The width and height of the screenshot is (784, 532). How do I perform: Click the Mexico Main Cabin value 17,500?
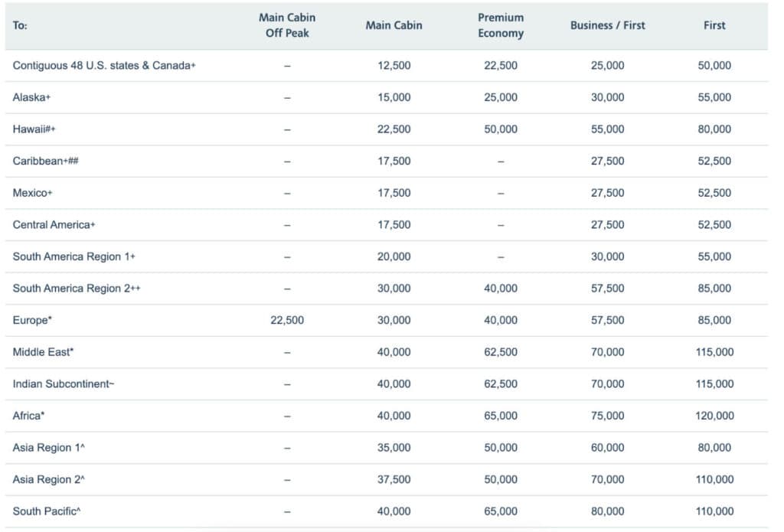point(394,193)
